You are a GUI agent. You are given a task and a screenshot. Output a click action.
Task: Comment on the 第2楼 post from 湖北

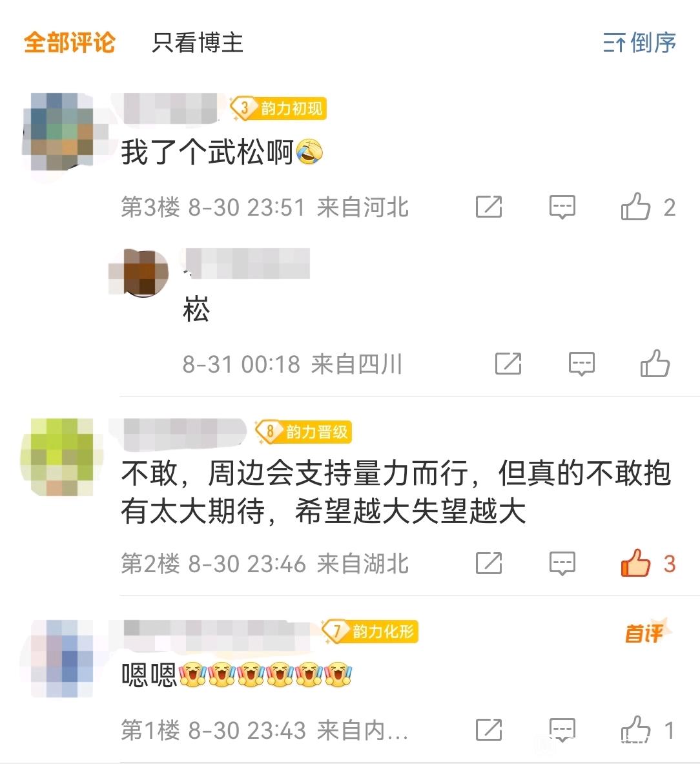pyautogui.click(x=562, y=563)
